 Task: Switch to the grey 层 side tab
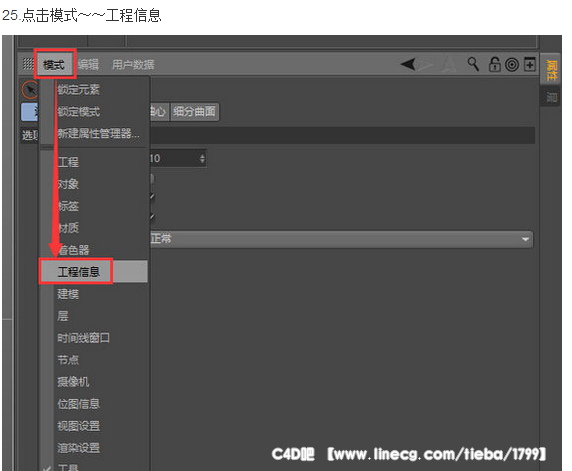[x=551, y=97]
